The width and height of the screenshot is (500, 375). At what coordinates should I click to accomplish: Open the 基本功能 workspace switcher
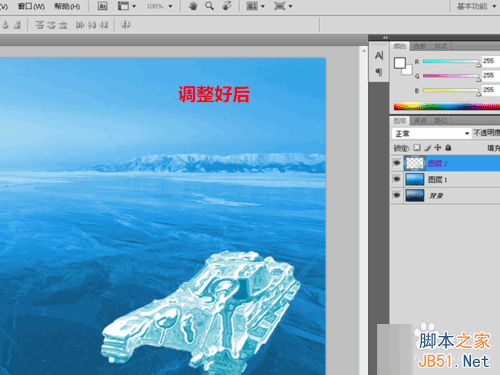click(x=476, y=6)
